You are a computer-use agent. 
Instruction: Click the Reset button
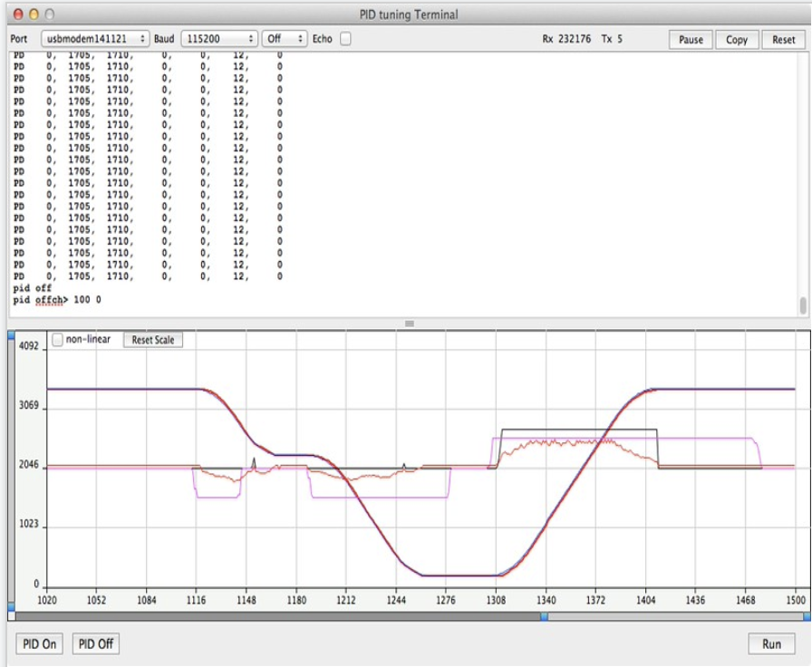783,40
